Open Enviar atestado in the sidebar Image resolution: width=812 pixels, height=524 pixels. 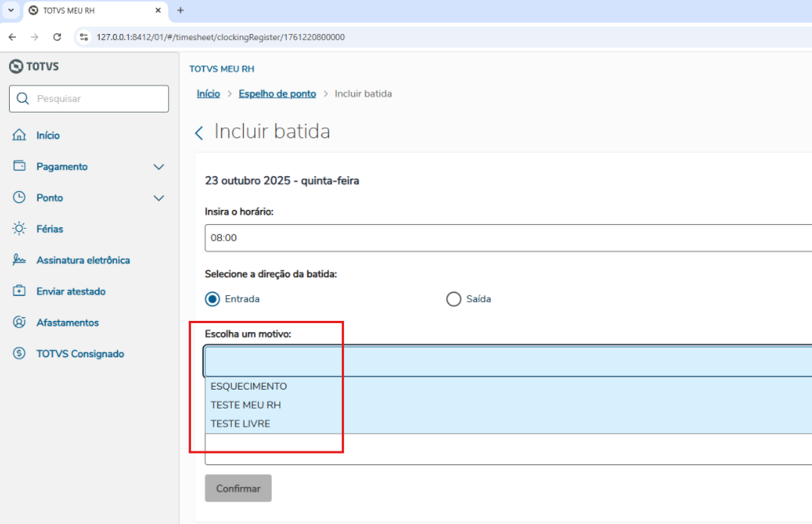click(71, 291)
